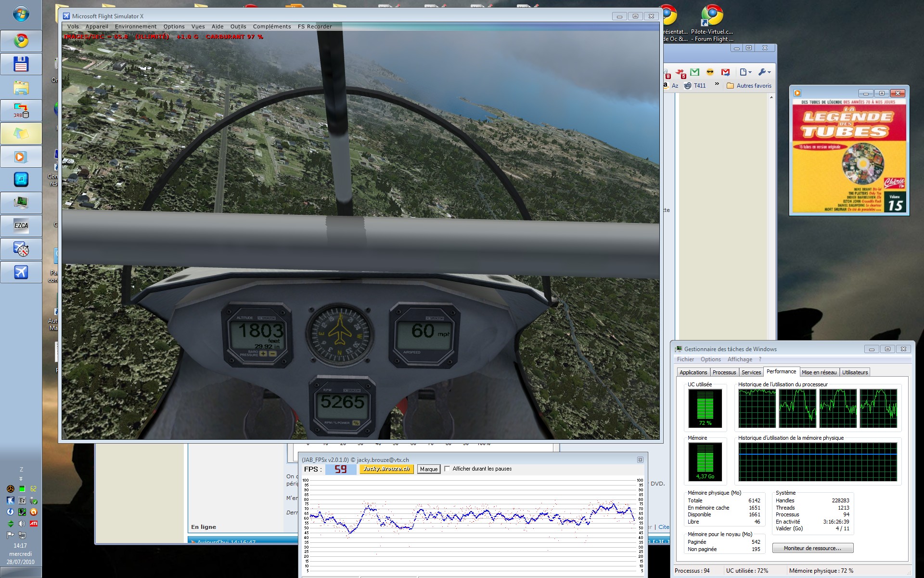
Task: Switch to Utilisateurs tab
Action: (855, 372)
